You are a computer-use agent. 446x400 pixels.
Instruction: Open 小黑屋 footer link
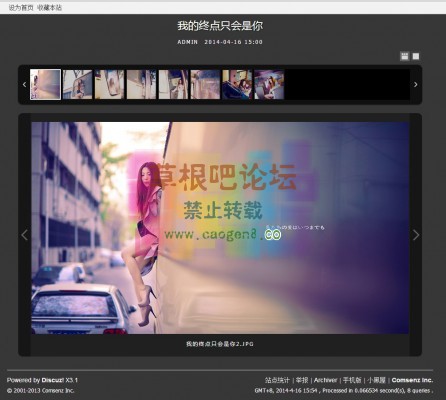(x=376, y=380)
